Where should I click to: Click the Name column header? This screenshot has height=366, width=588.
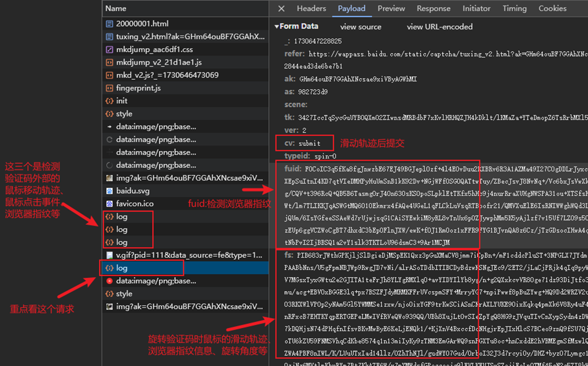point(185,9)
